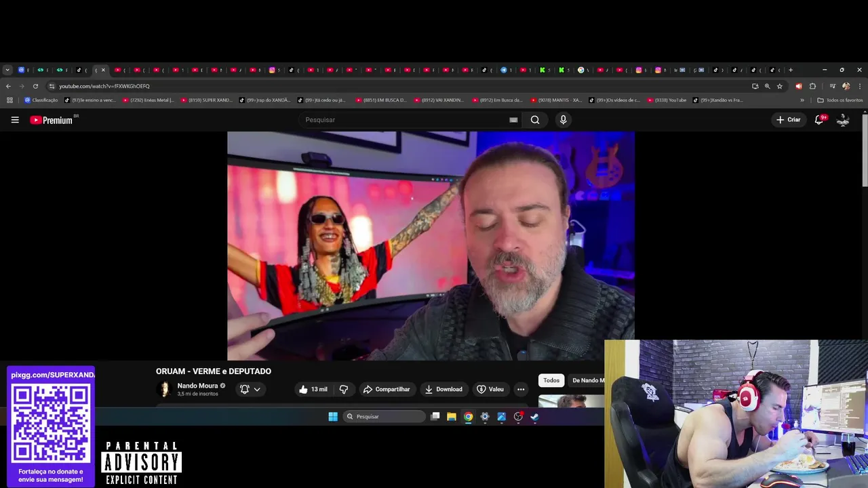Open Nando Moura channel avatar
The image size is (868, 488).
click(x=163, y=389)
